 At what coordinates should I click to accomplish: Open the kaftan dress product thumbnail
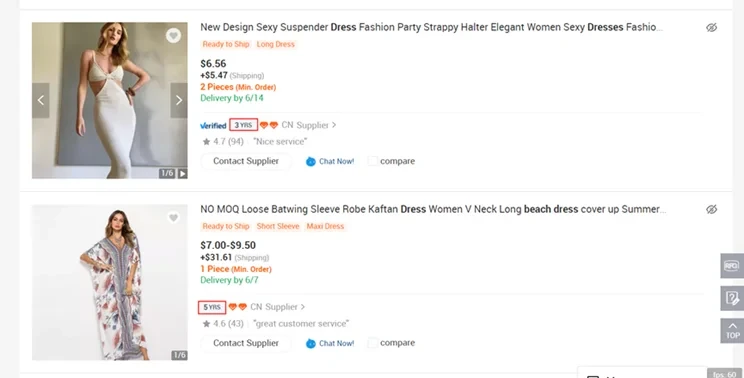point(110,282)
